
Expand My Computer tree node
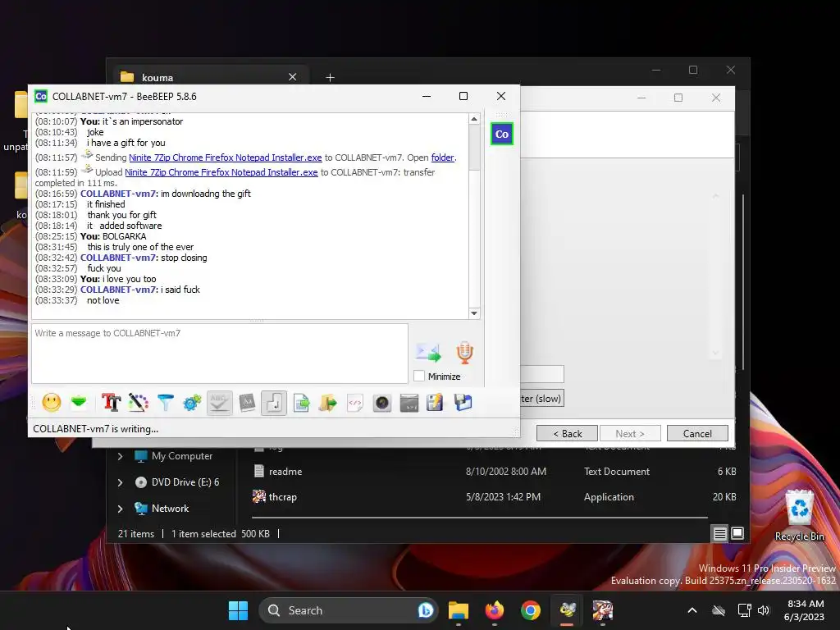pyautogui.click(x=120, y=456)
